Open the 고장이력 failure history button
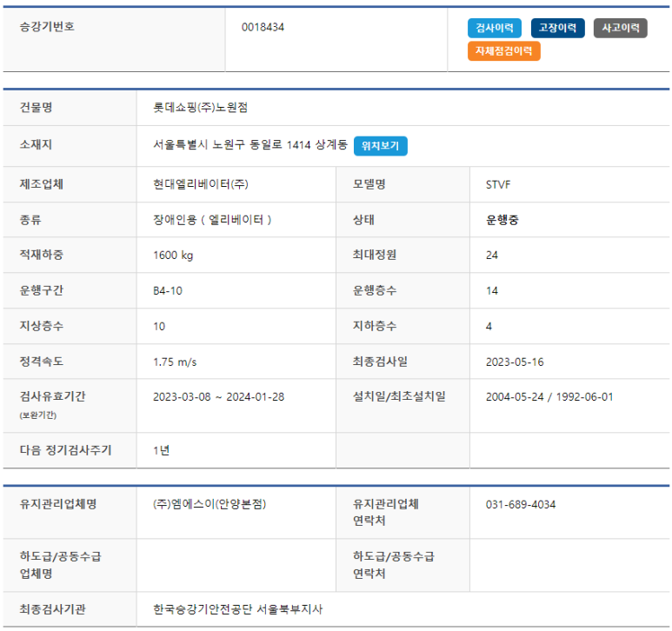 (x=557, y=29)
